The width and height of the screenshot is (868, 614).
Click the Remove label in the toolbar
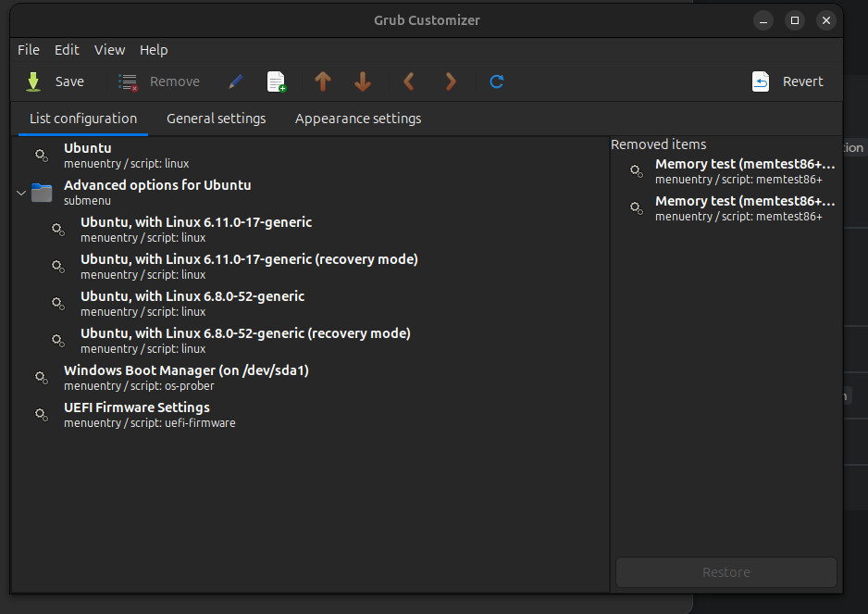coord(174,81)
